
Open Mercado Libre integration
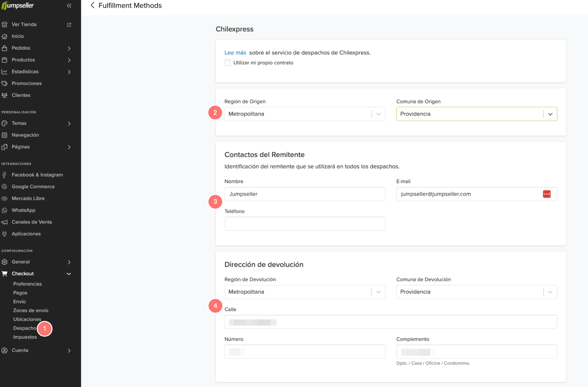[x=28, y=198]
